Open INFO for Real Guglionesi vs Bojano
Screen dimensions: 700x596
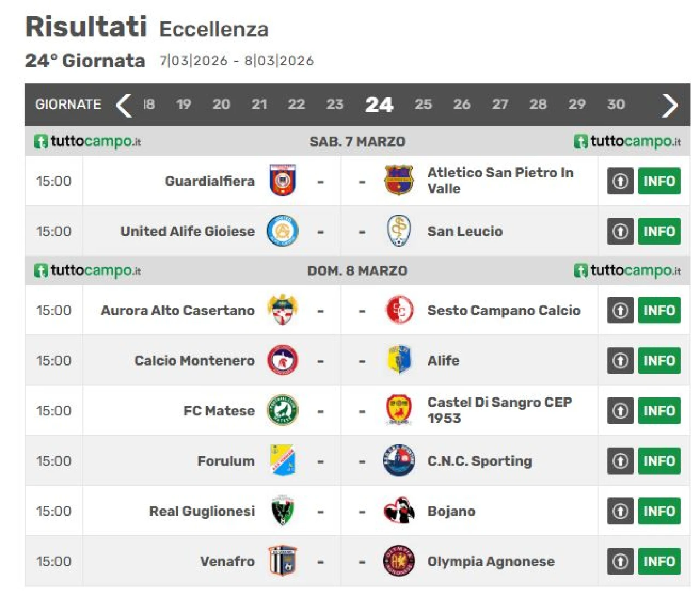coord(659,511)
